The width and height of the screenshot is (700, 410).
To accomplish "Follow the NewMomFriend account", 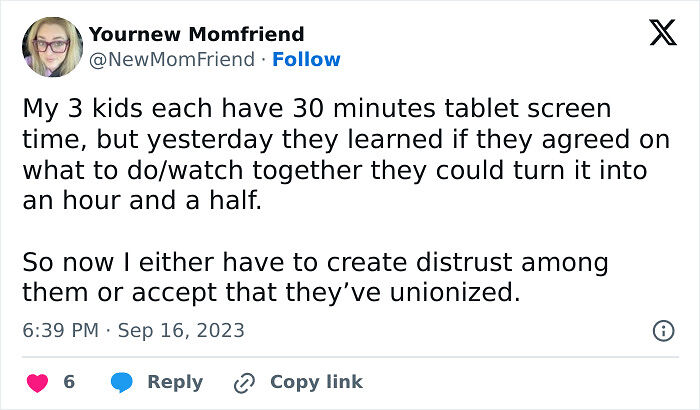I will click(x=306, y=59).
